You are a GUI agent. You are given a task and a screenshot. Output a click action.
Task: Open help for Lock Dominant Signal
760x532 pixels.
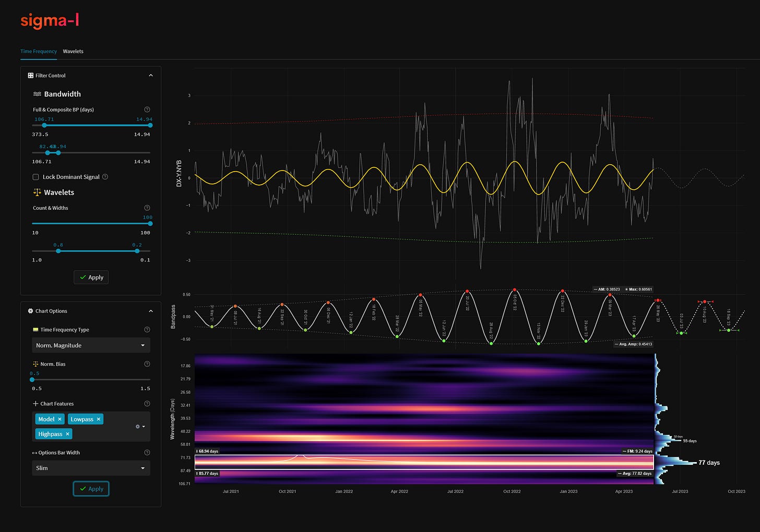pos(105,177)
